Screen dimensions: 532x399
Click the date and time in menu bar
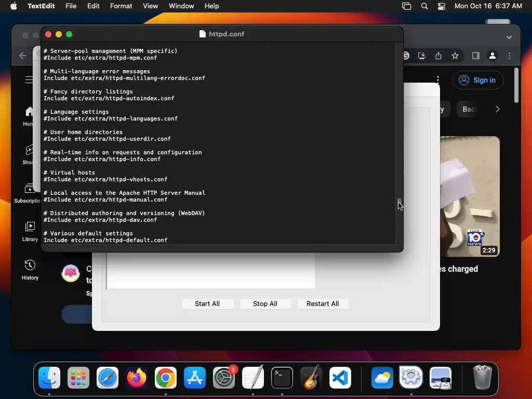488,6
